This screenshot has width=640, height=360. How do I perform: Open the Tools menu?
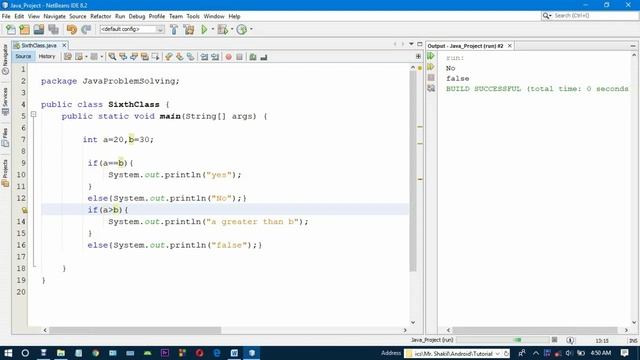click(193, 16)
